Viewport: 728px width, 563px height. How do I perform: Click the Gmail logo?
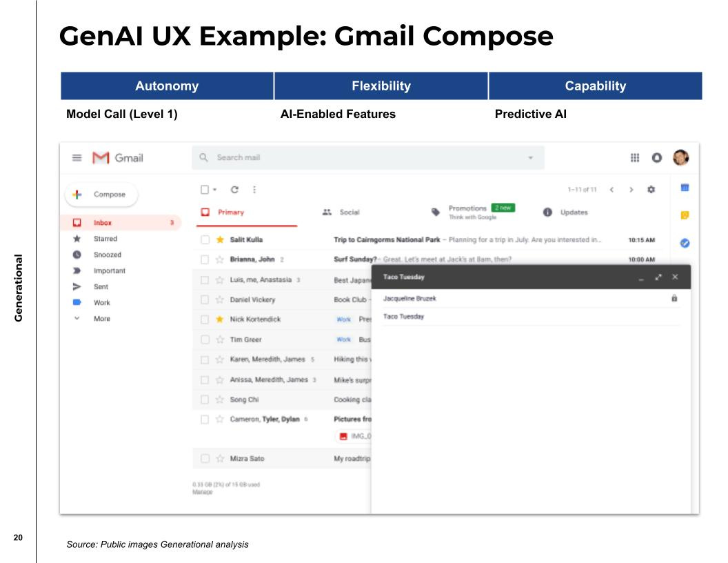pyautogui.click(x=118, y=158)
